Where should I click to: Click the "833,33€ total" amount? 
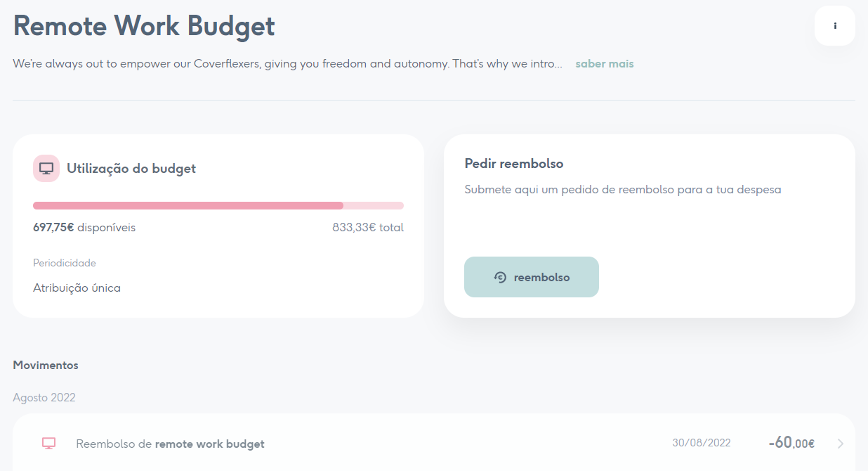coord(367,227)
